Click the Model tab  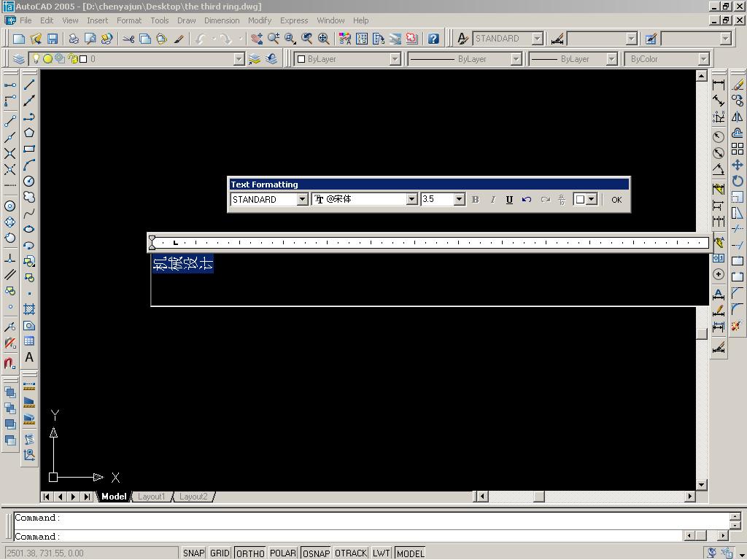114,496
